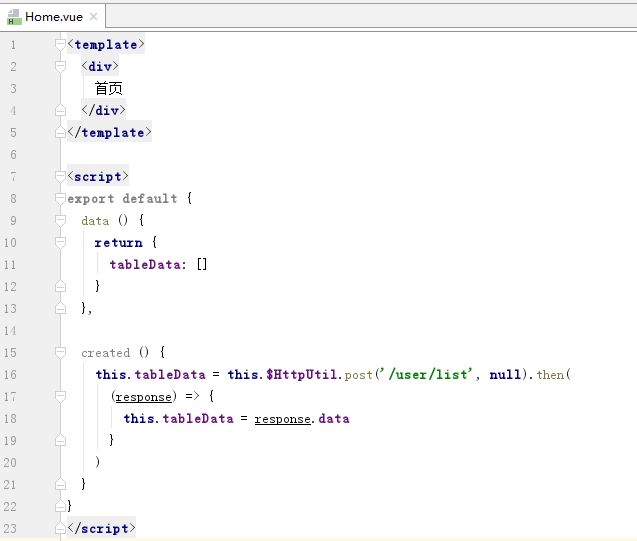Click the closing div tag on line 4
Viewport: 637px width, 541px height.
click(104, 110)
